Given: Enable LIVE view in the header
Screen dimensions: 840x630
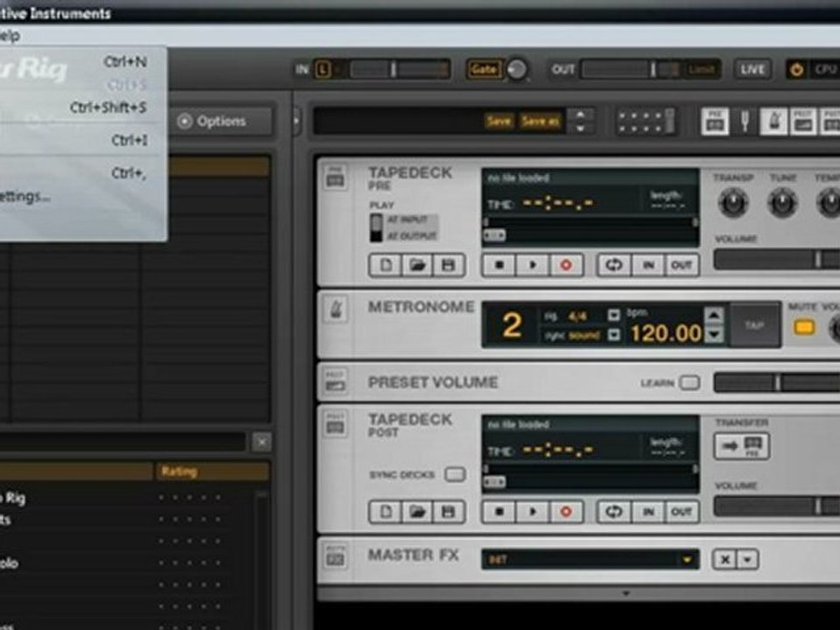Looking at the screenshot, I should [752, 69].
